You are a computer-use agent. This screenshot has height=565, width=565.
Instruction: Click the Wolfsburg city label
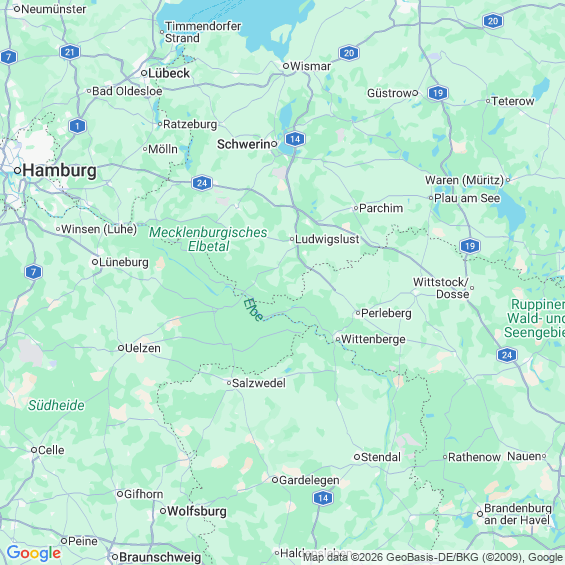(197, 511)
